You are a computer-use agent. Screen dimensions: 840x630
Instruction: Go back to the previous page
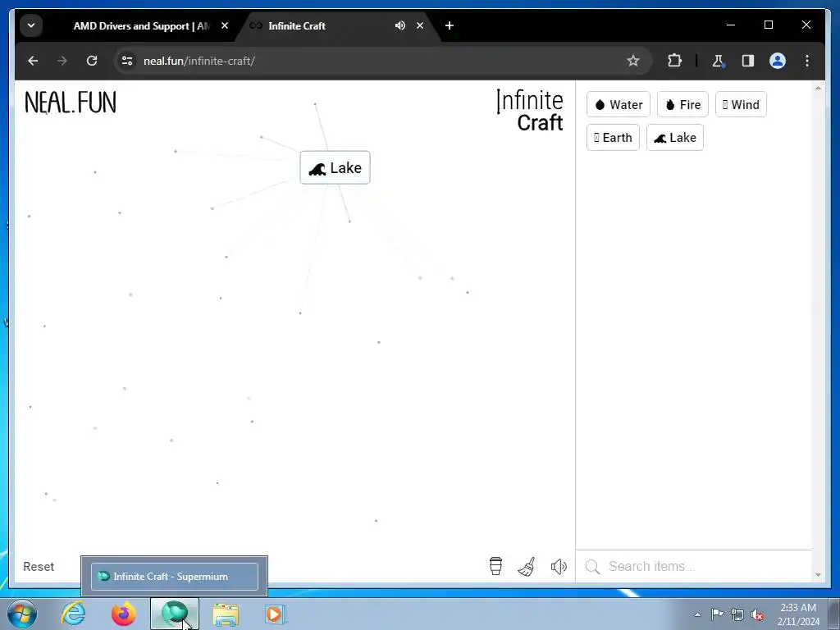click(x=33, y=61)
